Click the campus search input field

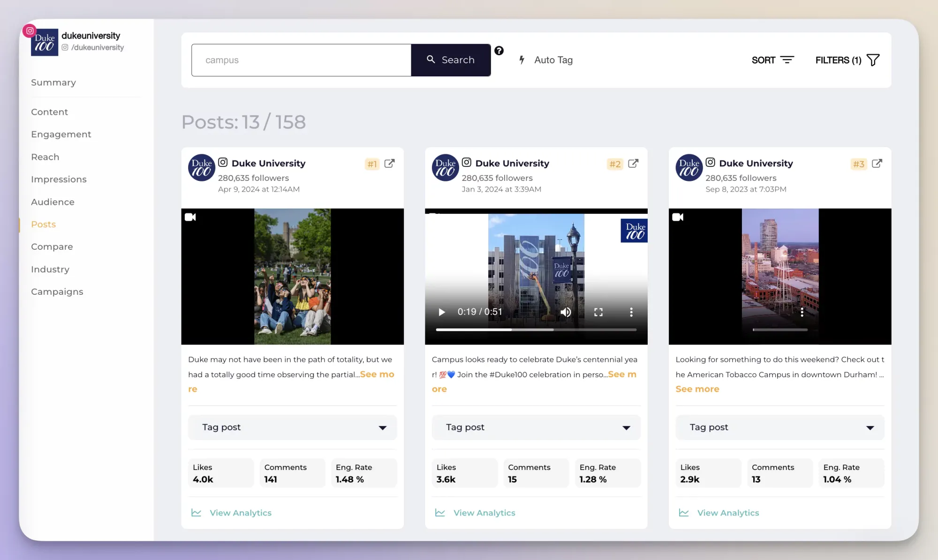coord(302,60)
